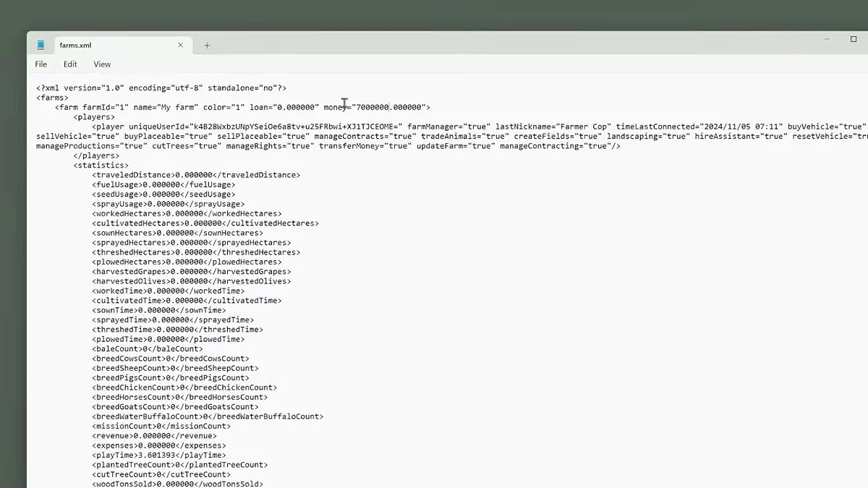Open the Edit menu
This screenshot has height=488, width=868.
tap(70, 64)
